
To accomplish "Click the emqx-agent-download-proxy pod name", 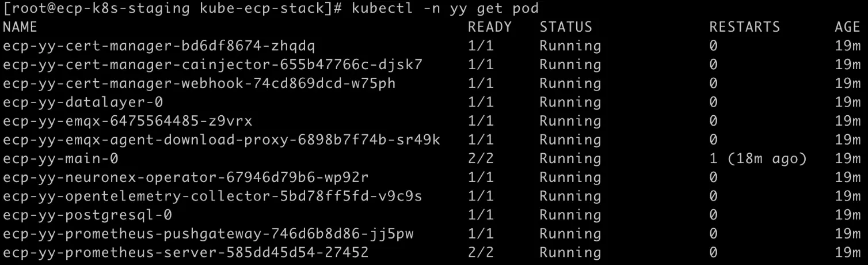I will pyautogui.click(x=222, y=140).
